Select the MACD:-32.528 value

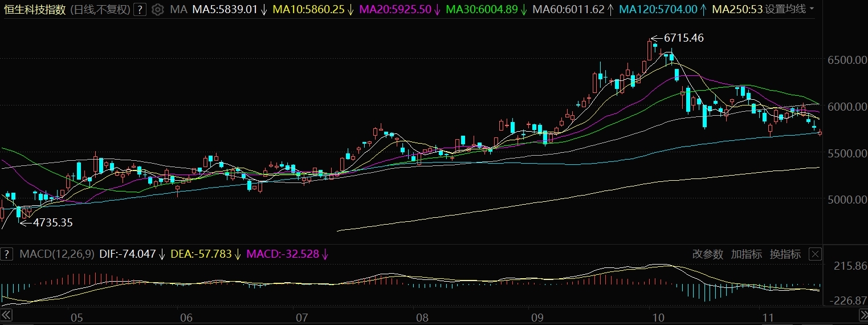coord(283,254)
